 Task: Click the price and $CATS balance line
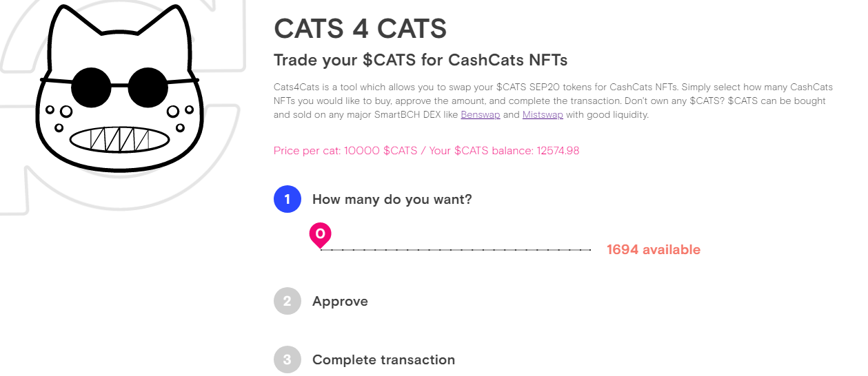point(426,150)
